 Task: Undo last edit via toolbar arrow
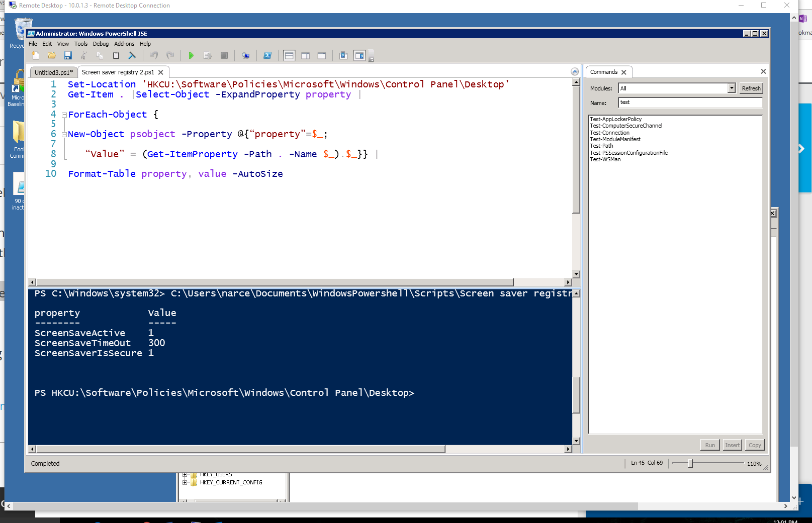(154, 56)
